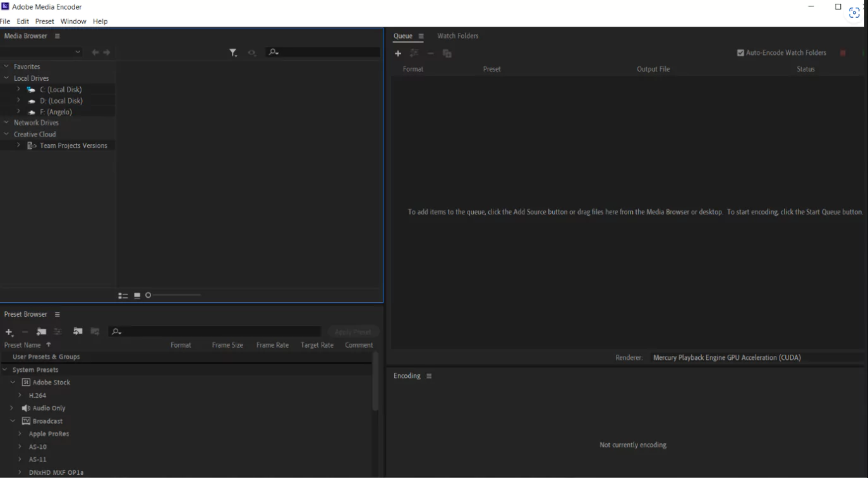Collapse the Broadcast preset group
Image resolution: width=868 pixels, height=478 pixels.
tap(12, 420)
